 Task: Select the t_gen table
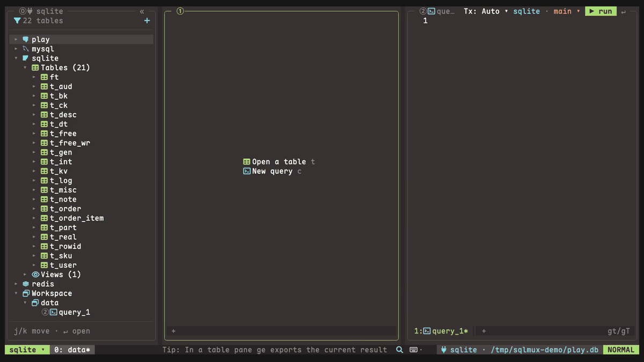[61, 152]
